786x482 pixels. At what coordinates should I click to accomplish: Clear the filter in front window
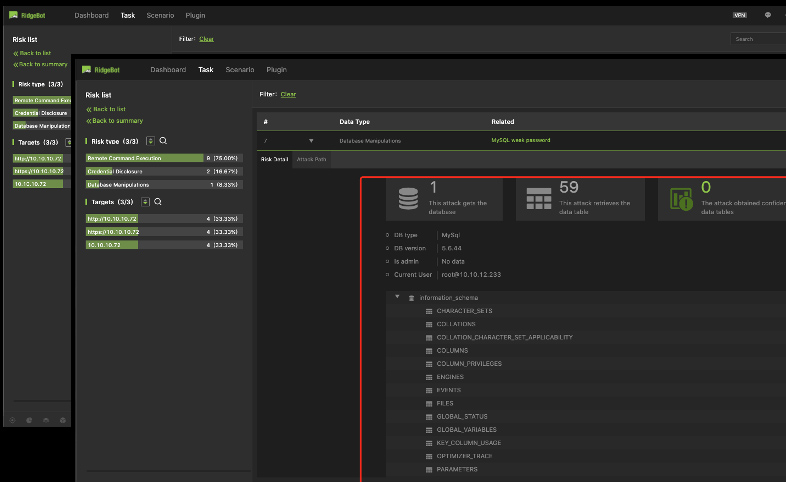click(288, 94)
